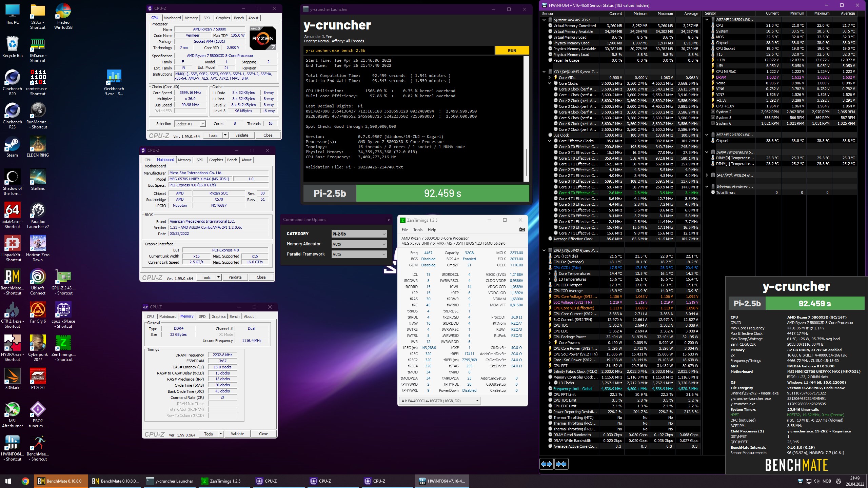The width and height of the screenshot is (868, 488).
Task: Select the DRAM voltage row in HWiNFO
Action: click(x=784, y=77)
